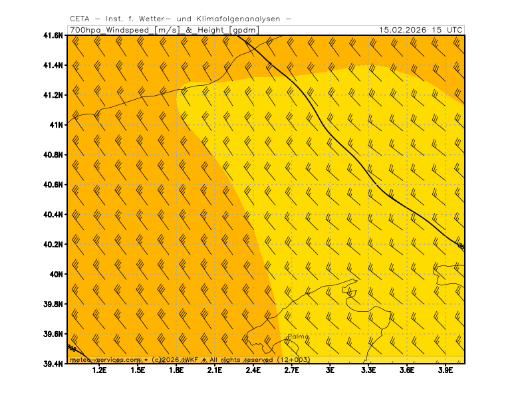This screenshot has width=532, height=399.
Task: Click the CETA institute title text
Action: (x=180, y=19)
